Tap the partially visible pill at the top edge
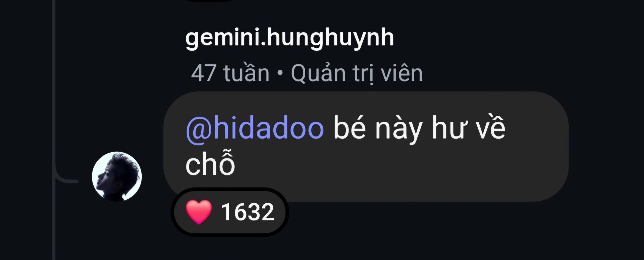644x260 pixels. click(210, 1)
